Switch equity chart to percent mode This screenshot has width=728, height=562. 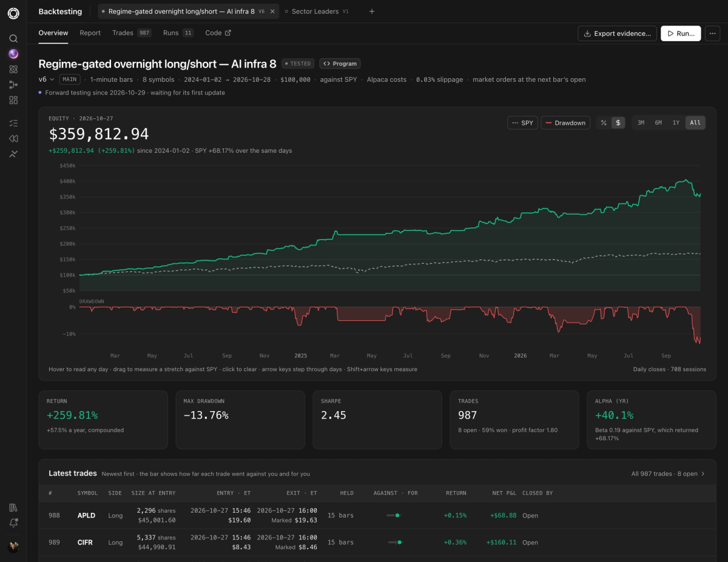point(604,122)
